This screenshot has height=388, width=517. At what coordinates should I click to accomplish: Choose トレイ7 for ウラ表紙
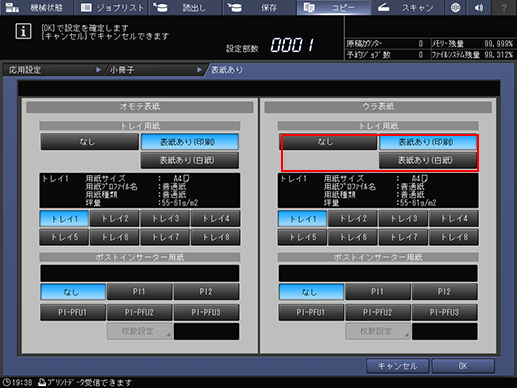[x=404, y=237]
